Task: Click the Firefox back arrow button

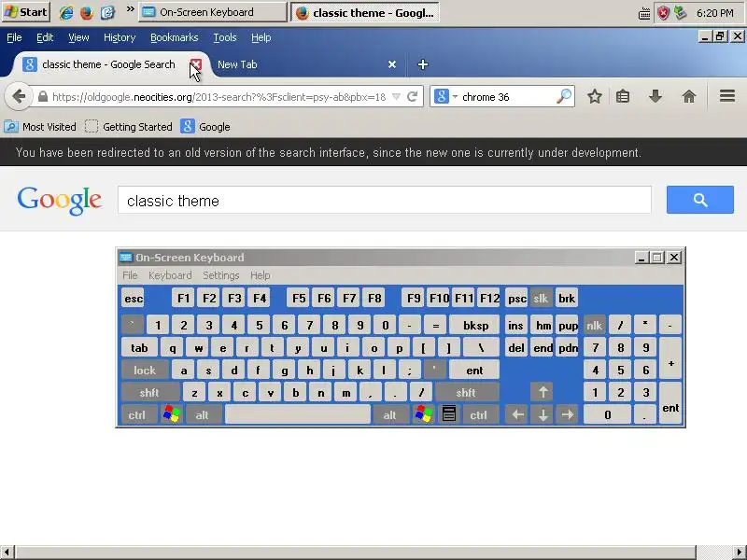Action: [x=19, y=97]
